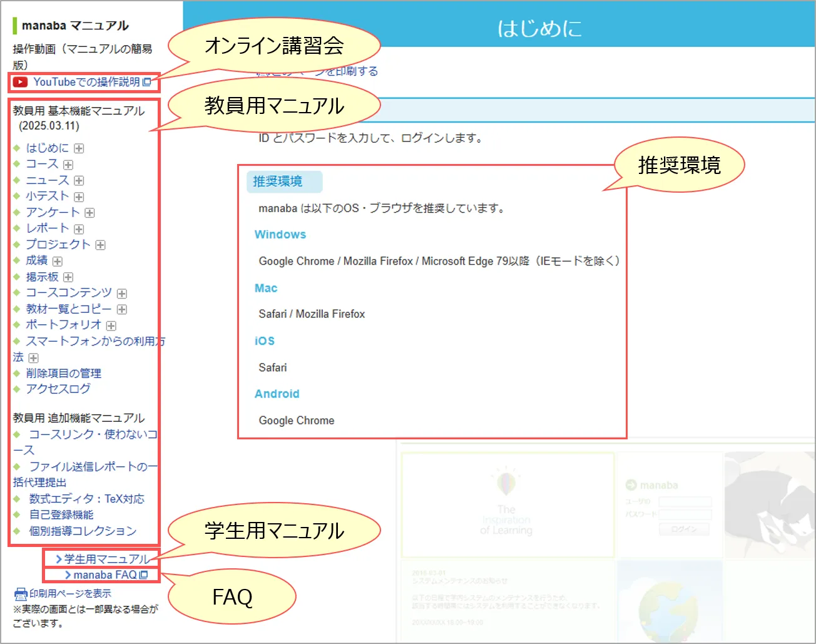
Task: Open the manaba FAQ link
Action: click(x=106, y=575)
